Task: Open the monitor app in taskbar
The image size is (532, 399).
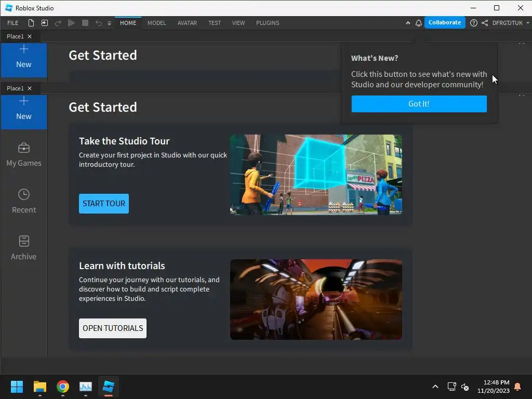Action: click(x=86, y=387)
